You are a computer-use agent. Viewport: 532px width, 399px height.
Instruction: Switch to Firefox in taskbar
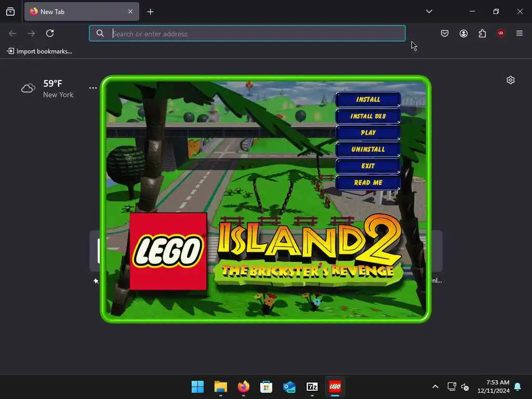[x=243, y=387]
